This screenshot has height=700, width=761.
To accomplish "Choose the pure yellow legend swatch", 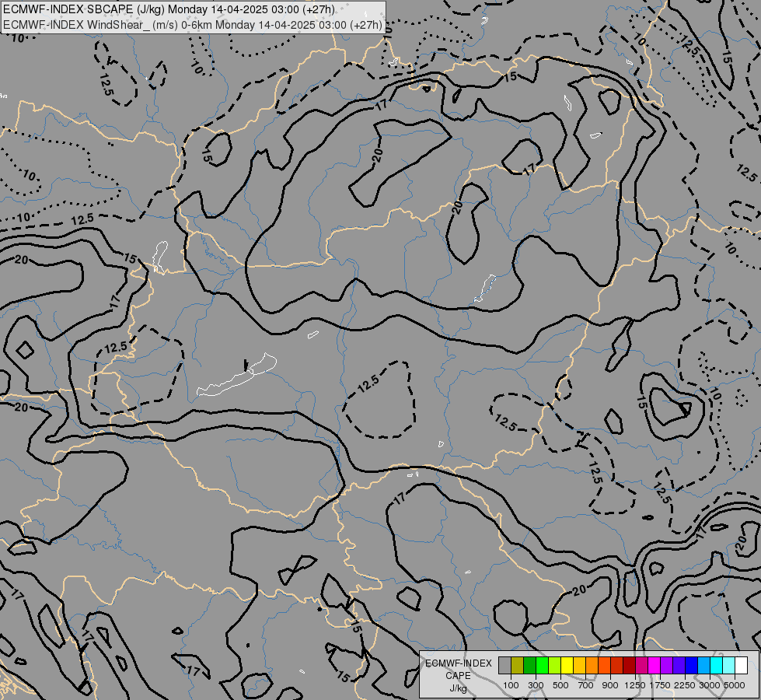I will [567, 665].
